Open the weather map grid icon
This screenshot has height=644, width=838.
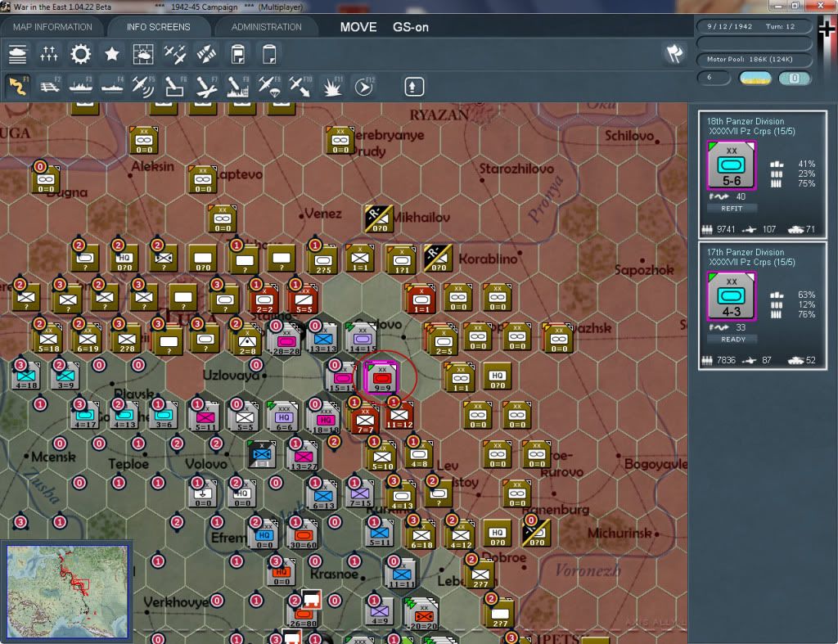[143, 55]
